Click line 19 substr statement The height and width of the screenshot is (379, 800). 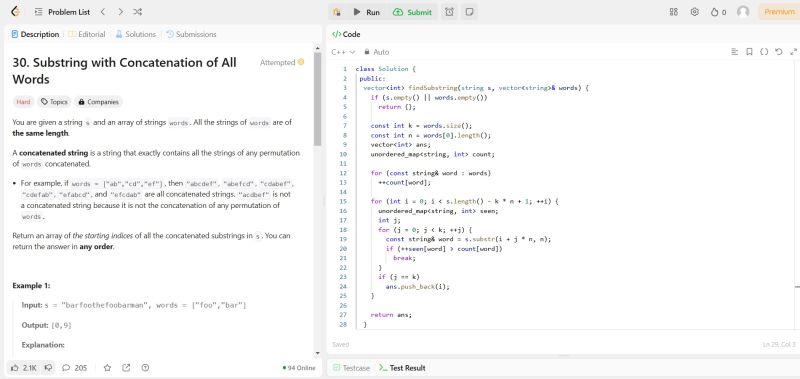pyautogui.click(x=468, y=239)
